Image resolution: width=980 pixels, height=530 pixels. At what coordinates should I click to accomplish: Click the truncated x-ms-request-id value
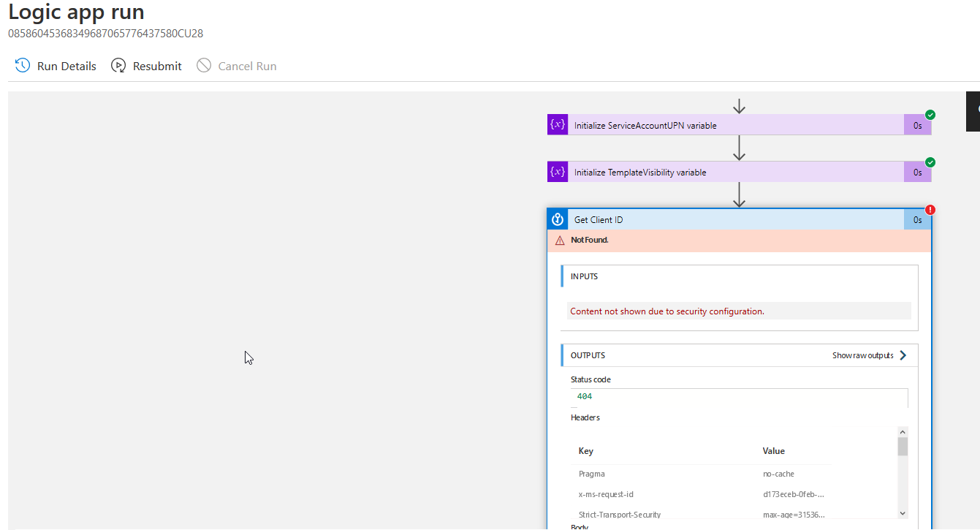point(794,493)
